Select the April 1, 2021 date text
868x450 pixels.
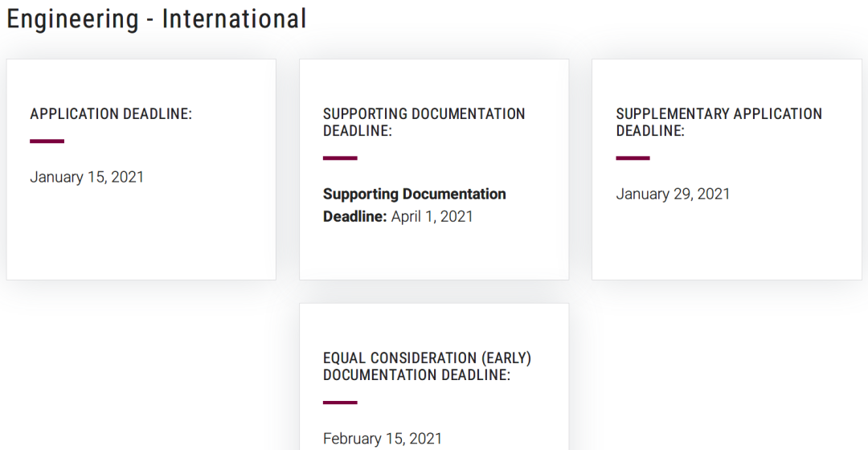[432, 216]
